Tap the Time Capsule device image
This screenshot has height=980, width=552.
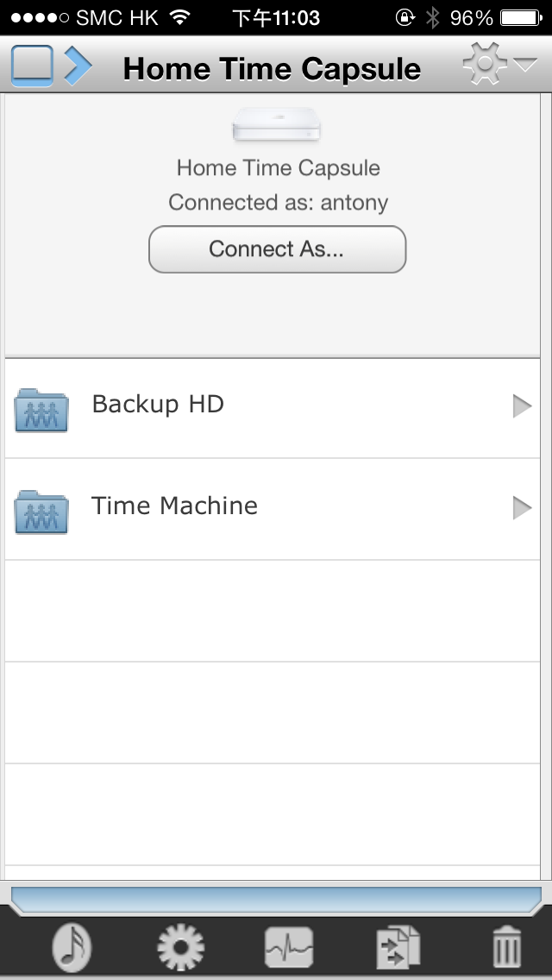(276, 123)
